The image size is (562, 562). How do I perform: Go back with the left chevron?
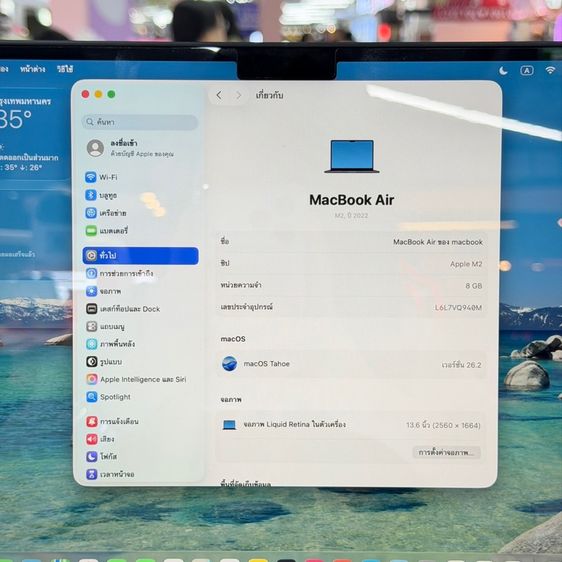(219, 95)
